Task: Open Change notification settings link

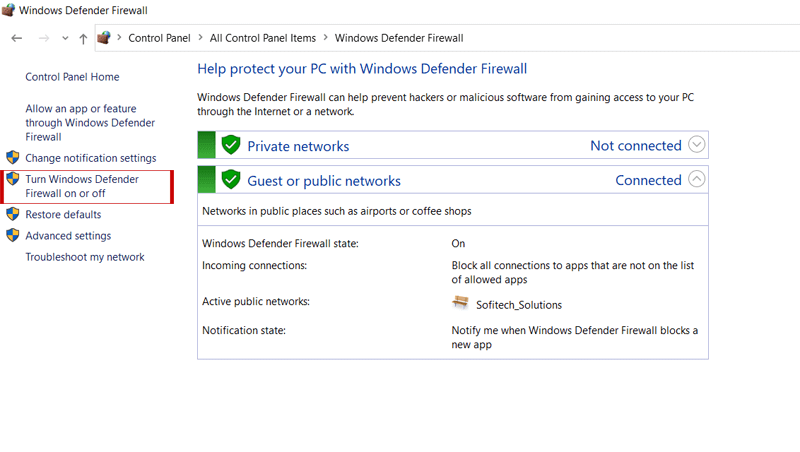Action: click(x=91, y=158)
